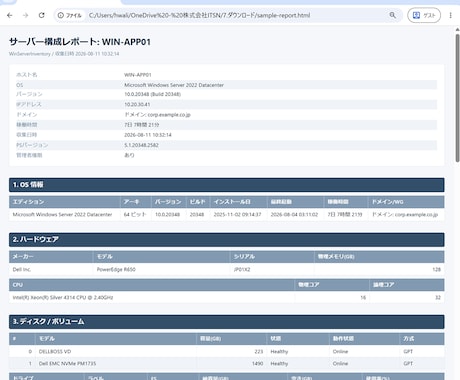Click the ビルド column header
The image size is (460, 380).
pos(198,202)
